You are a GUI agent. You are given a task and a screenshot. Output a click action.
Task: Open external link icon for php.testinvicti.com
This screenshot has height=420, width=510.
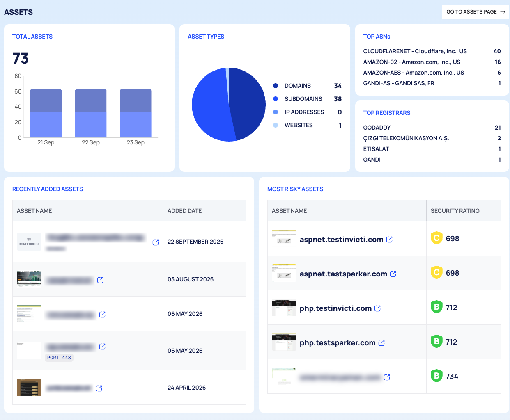click(377, 308)
